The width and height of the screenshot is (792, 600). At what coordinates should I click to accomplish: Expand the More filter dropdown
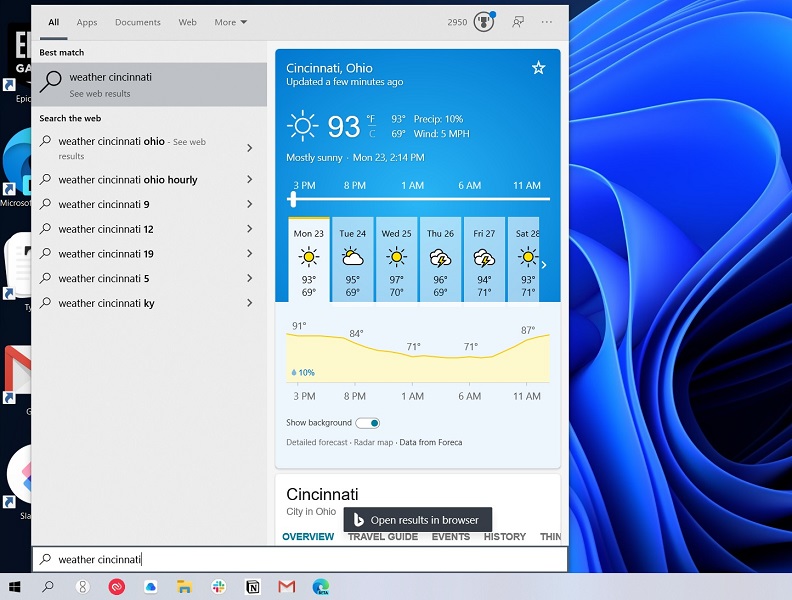pos(230,22)
